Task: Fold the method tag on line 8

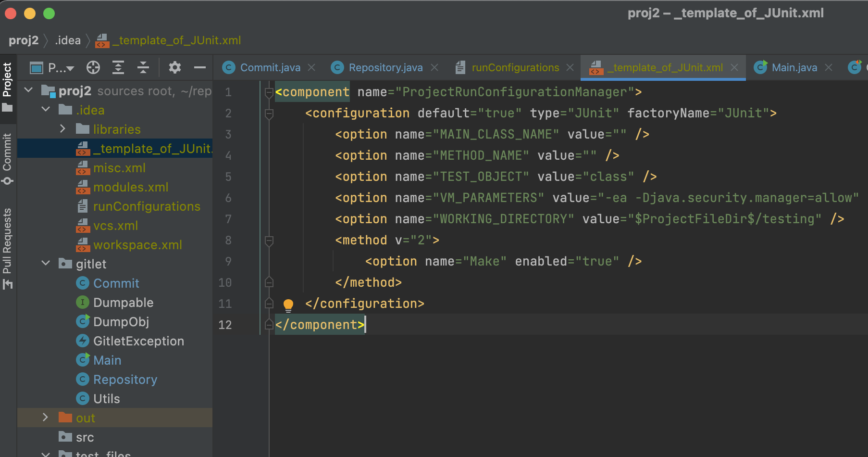Action: tap(269, 241)
